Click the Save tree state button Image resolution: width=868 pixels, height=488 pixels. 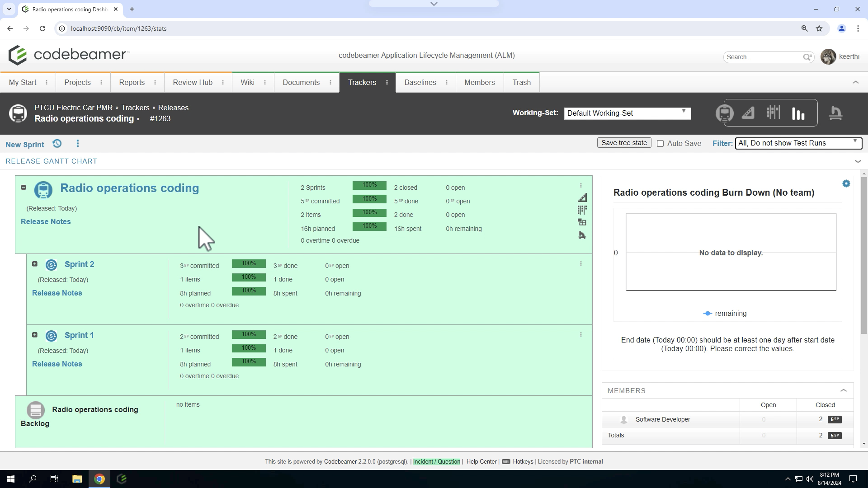[624, 143]
